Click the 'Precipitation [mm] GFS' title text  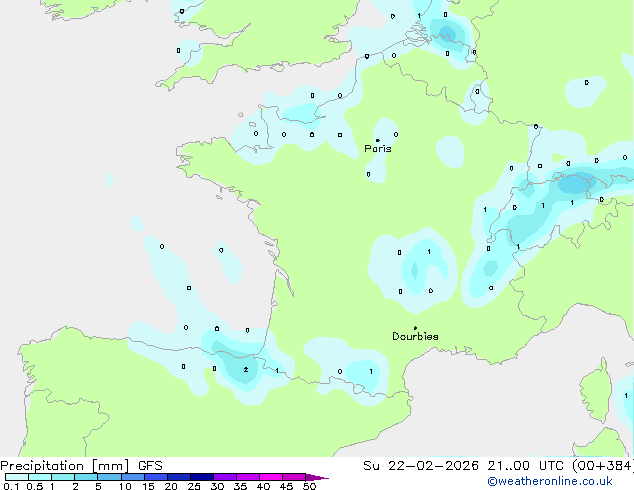81,466
